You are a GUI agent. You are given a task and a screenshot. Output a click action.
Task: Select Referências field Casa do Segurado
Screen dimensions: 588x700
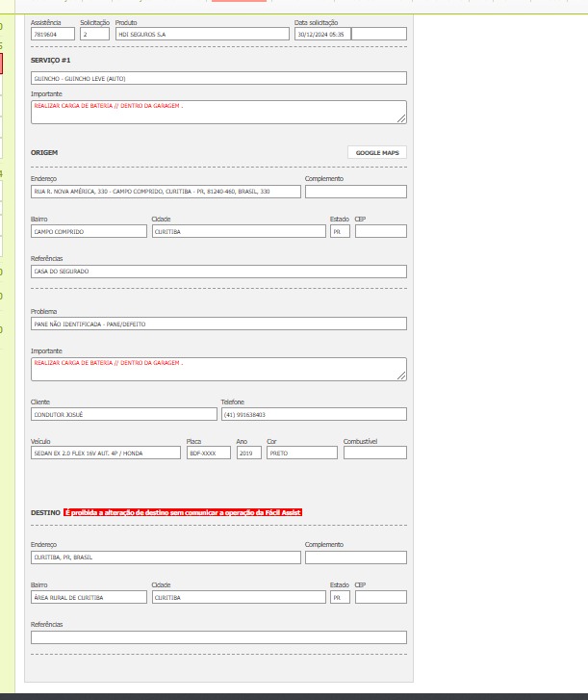click(x=218, y=272)
